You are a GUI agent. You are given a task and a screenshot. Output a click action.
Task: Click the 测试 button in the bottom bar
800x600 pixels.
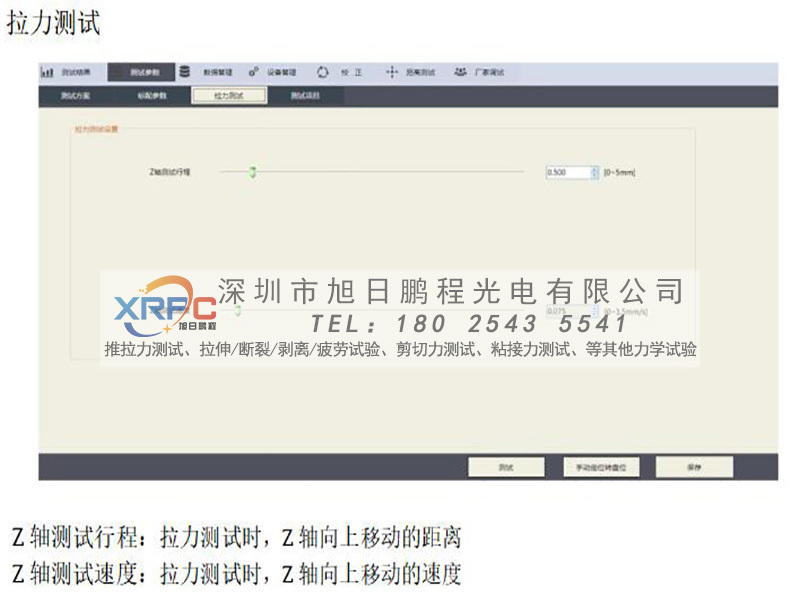506,467
